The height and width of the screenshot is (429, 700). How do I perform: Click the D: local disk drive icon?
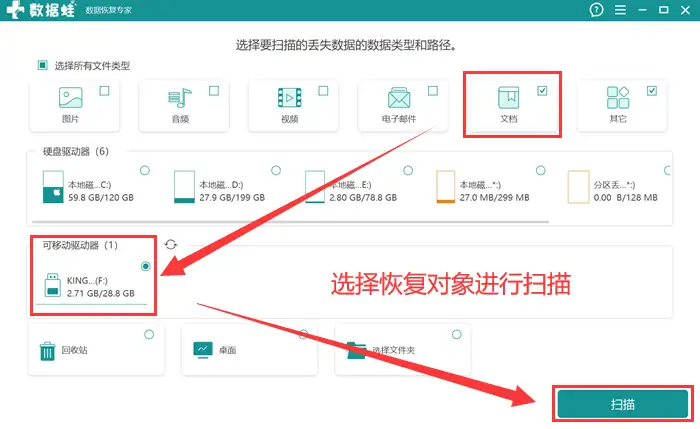click(x=184, y=187)
